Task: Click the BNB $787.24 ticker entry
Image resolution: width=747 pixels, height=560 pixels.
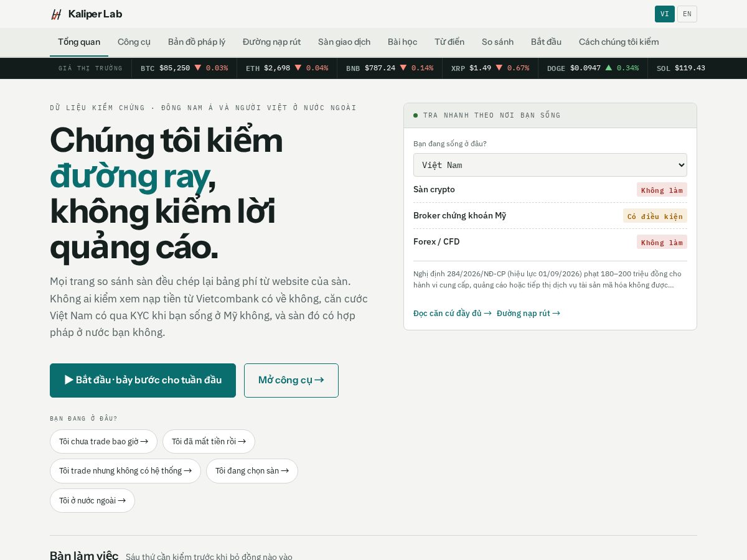Action: pos(390,68)
